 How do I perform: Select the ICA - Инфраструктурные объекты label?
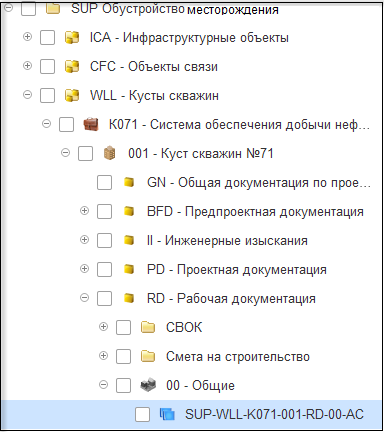tap(189, 37)
